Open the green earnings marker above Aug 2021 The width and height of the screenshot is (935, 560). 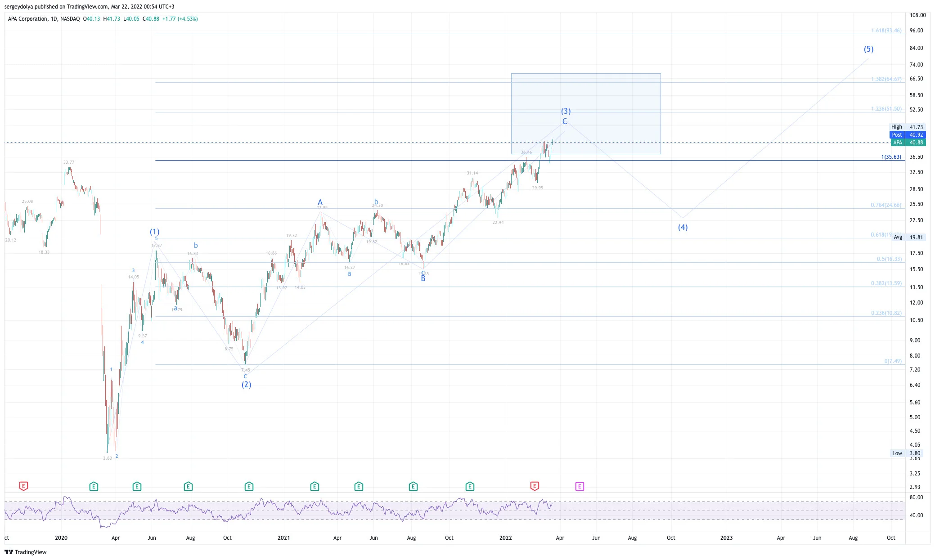[x=413, y=486]
